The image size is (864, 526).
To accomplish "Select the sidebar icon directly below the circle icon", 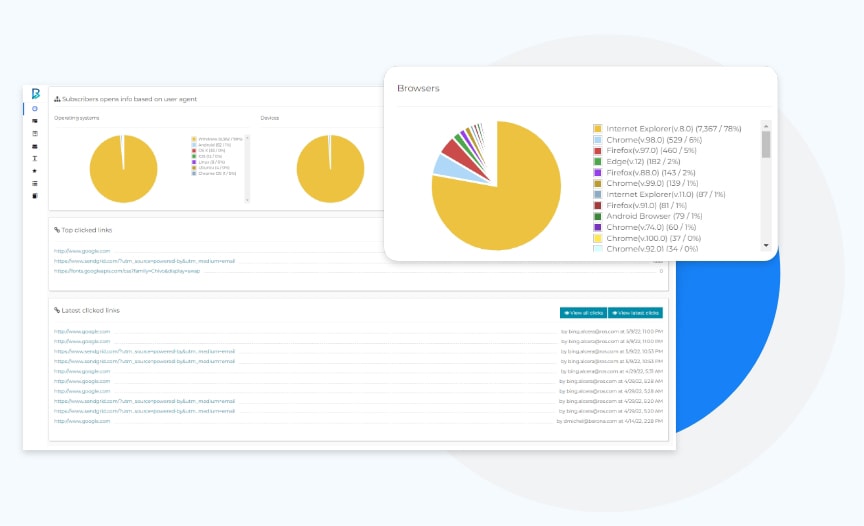I will tap(35, 121).
